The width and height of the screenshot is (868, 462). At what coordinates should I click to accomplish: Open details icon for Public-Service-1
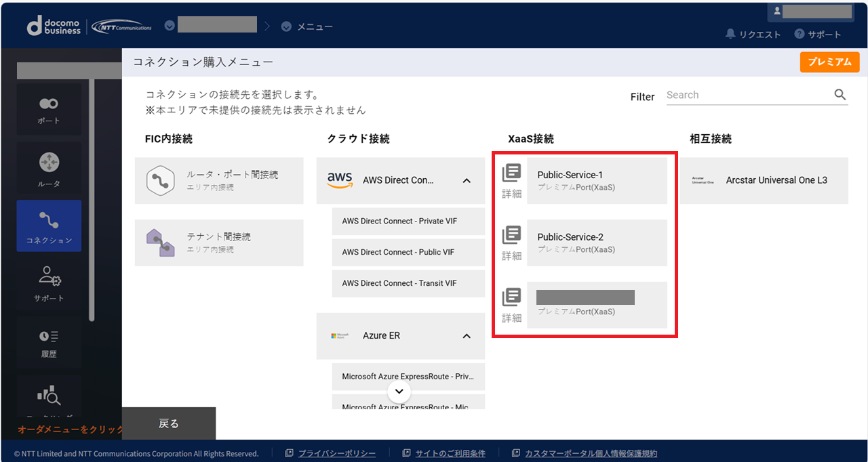point(511,181)
